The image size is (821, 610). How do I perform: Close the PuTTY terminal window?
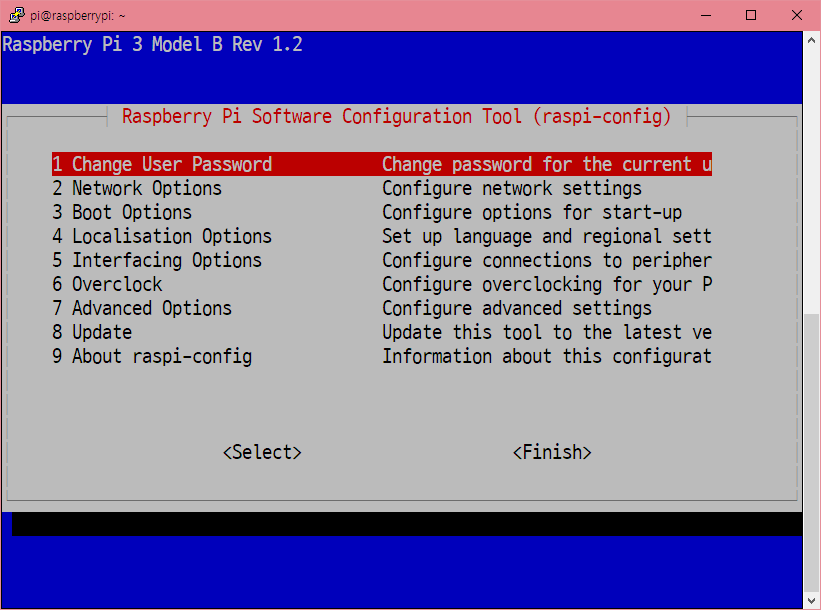[796, 15]
